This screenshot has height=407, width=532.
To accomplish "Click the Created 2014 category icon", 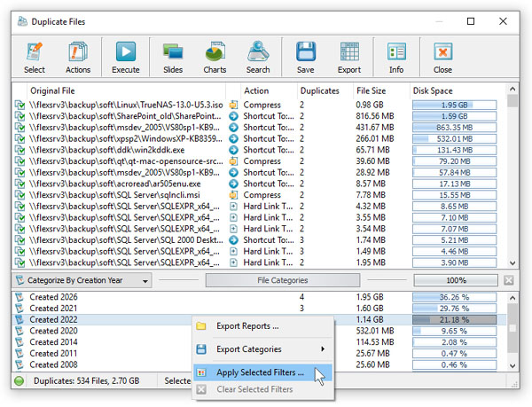I will (x=20, y=342).
